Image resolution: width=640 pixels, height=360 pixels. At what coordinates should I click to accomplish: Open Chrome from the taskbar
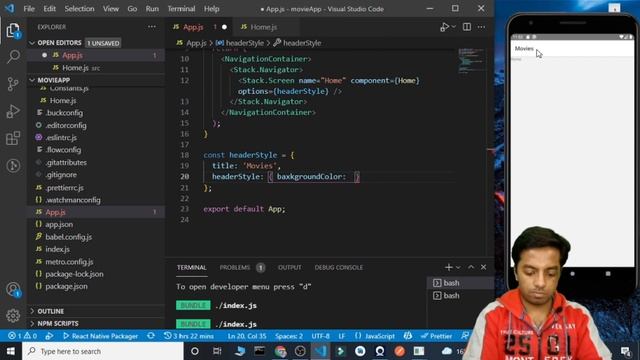pyautogui.click(x=280, y=351)
